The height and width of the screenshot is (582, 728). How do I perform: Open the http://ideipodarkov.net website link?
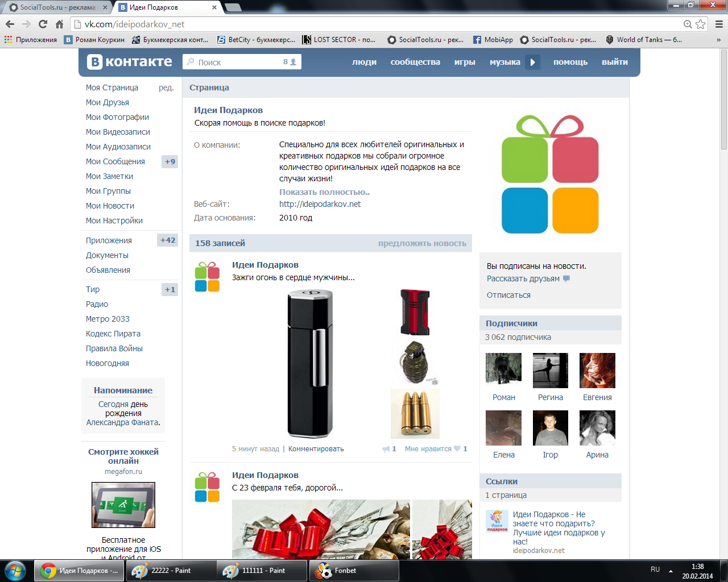tap(320, 204)
